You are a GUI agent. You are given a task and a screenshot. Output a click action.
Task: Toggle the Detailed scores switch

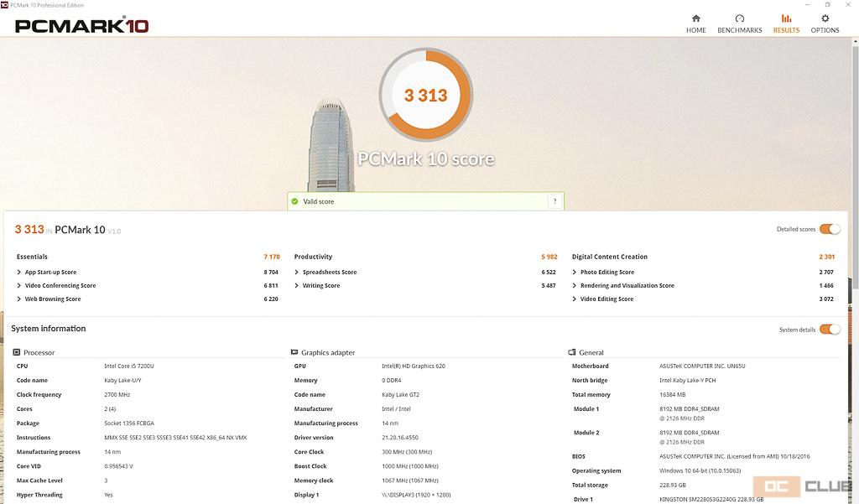pyautogui.click(x=830, y=229)
